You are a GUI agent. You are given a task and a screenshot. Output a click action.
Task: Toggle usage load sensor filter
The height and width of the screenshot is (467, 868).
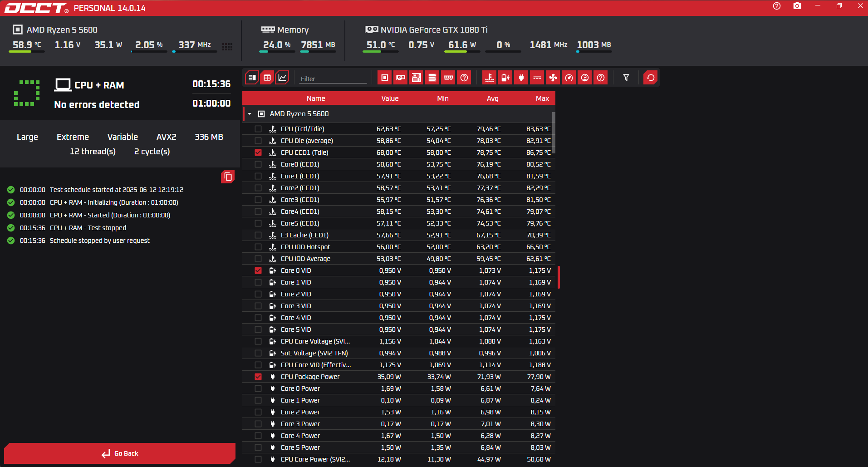(585, 78)
